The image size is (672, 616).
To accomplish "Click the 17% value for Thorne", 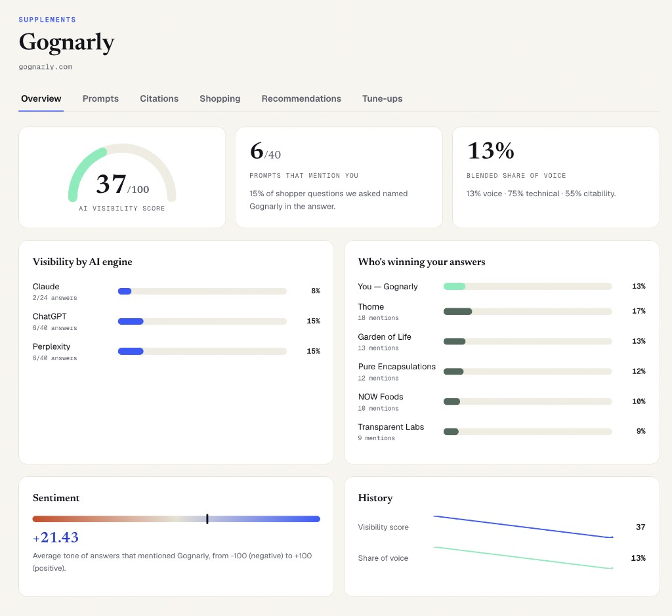I will click(x=639, y=311).
